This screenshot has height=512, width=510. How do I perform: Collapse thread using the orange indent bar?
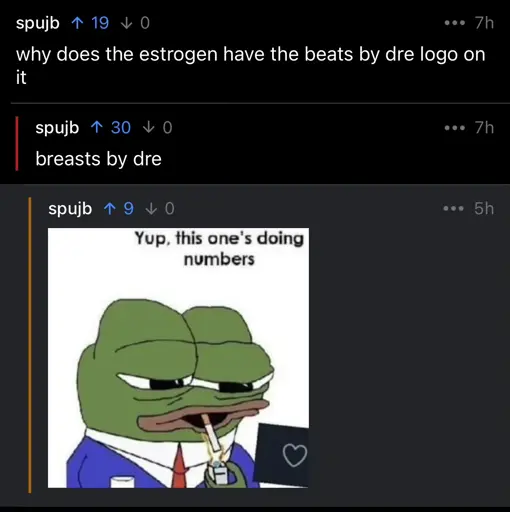click(30, 345)
